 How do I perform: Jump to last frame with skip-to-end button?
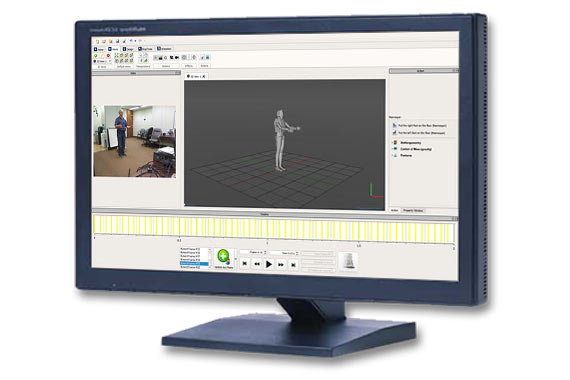tap(293, 265)
